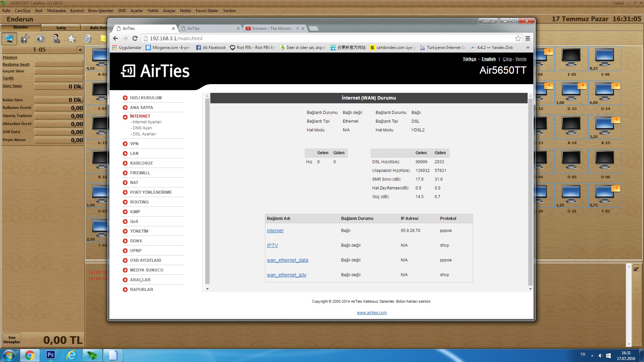Image resolution: width=644 pixels, height=362 pixels.
Task: Open the Muhasebe menu
Action: [x=56, y=11]
